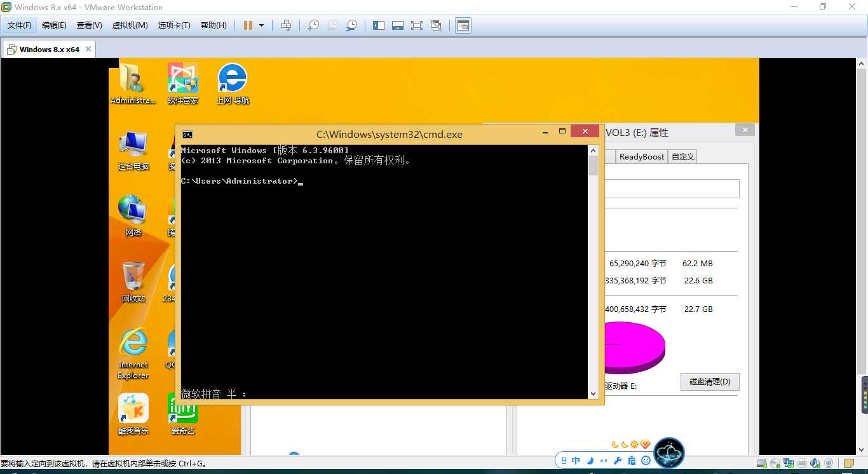This screenshot has width=868, height=474.
Task: Open the 回收站 recycle bin icon
Action: click(133, 282)
